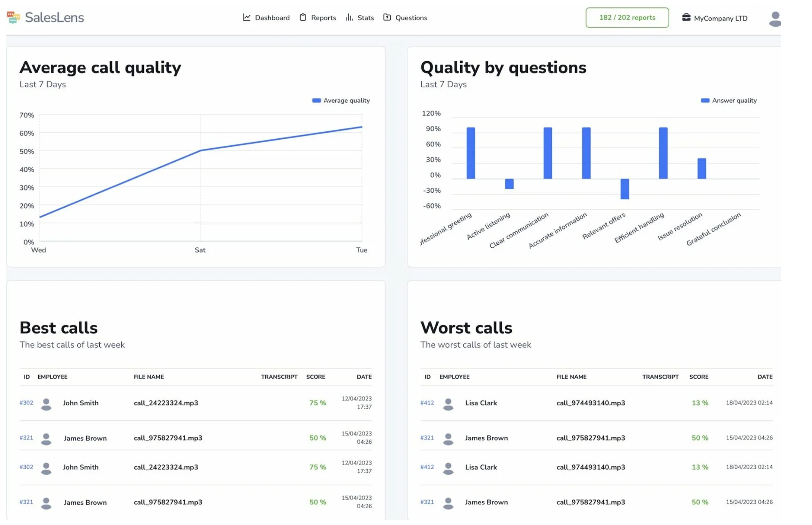This screenshot has height=525, width=812.
Task: Click the 182/202 reports button
Action: [x=627, y=17]
